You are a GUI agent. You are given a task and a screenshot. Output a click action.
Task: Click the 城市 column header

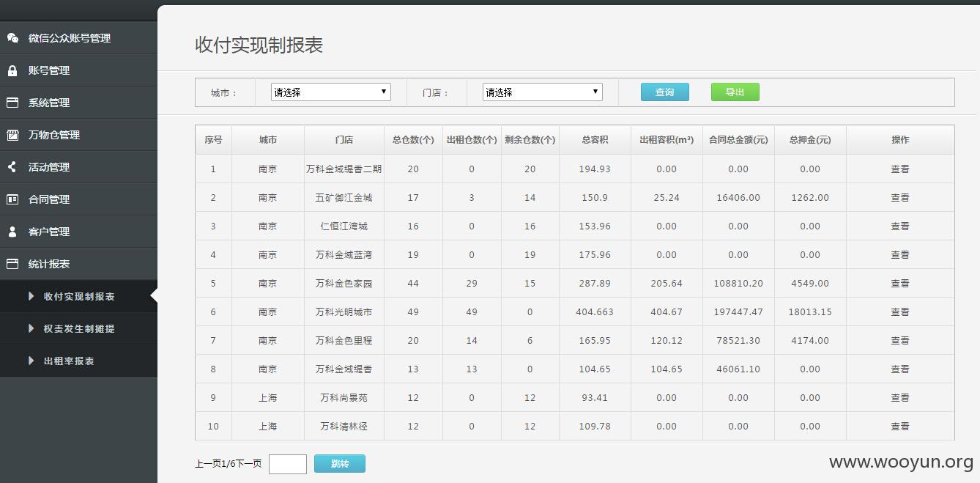click(x=268, y=139)
